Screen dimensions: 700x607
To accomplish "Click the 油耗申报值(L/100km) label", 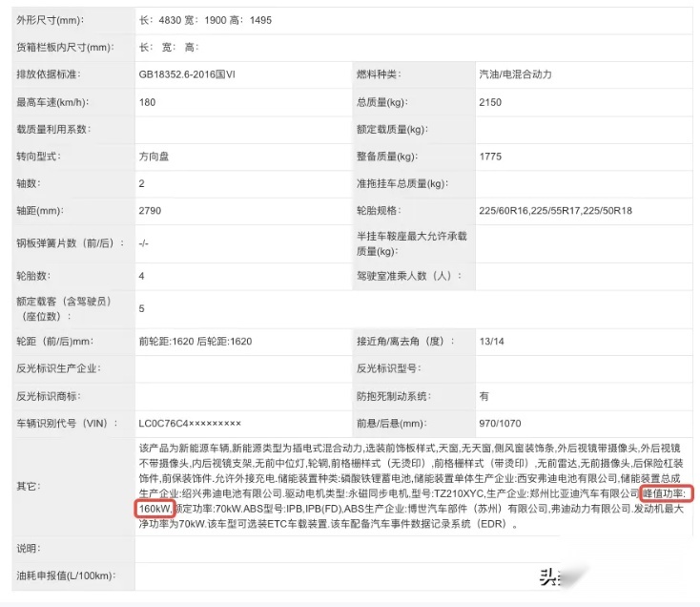I will click(66, 576).
